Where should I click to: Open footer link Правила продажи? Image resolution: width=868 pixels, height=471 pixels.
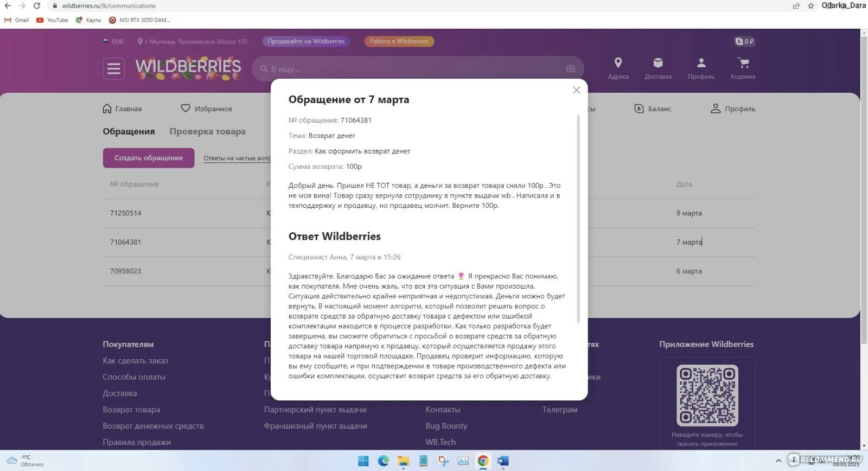click(x=137, y=442)
